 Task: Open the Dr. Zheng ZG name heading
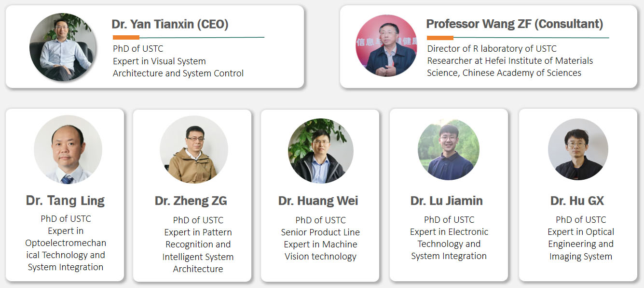pyautogui.click(x=191, y=201)
